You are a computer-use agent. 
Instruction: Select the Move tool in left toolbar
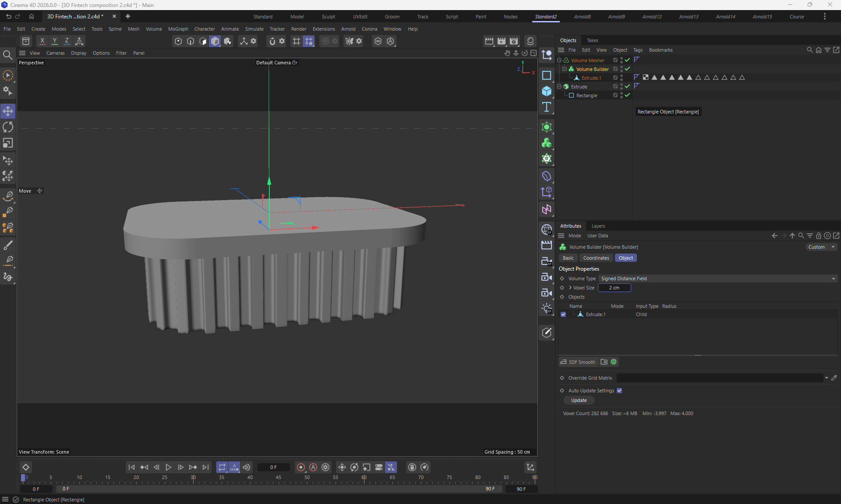point(8,111)
